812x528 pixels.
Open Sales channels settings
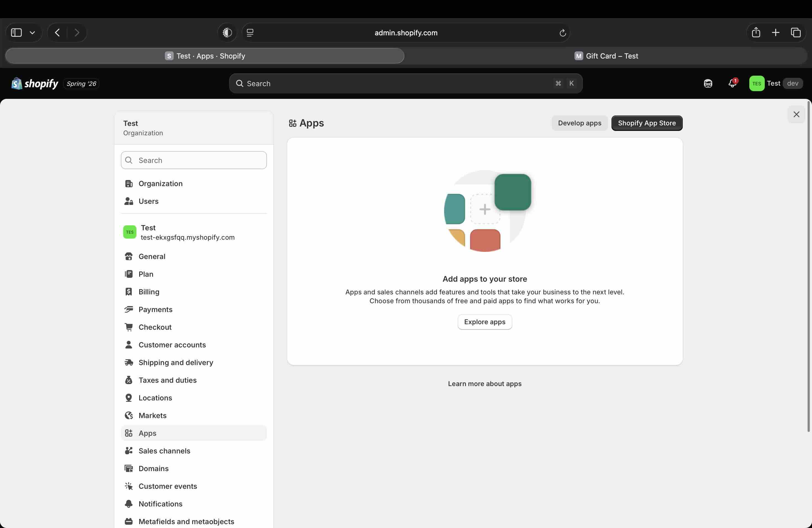coord(194,451)
